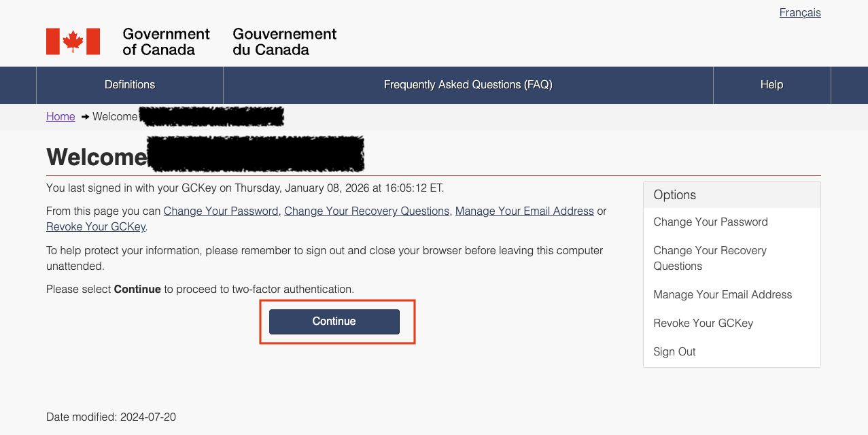The height and width of the screenshot is (435, 868).
Task: Select Manage Your Email Address in Options panel
Action: (x=723, y=295)
